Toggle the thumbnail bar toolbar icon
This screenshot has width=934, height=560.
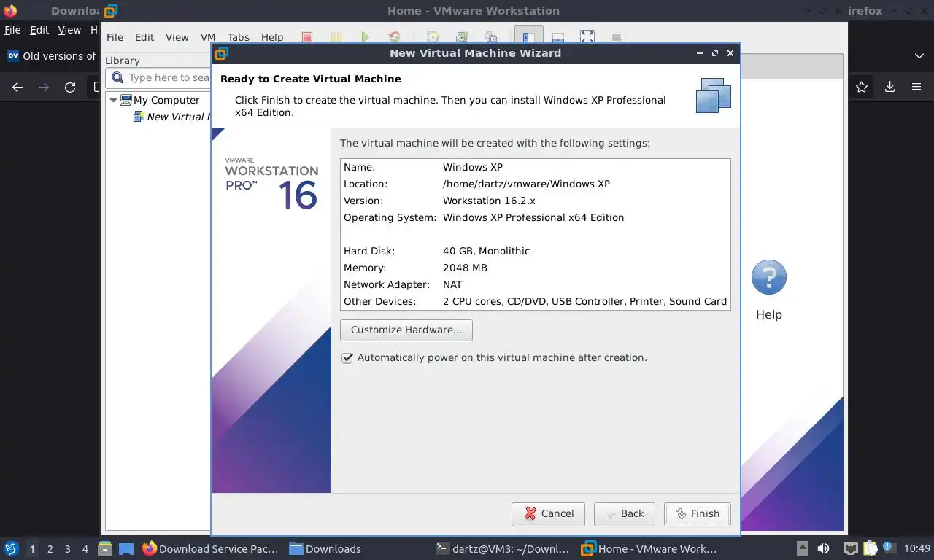click(557, 37)
